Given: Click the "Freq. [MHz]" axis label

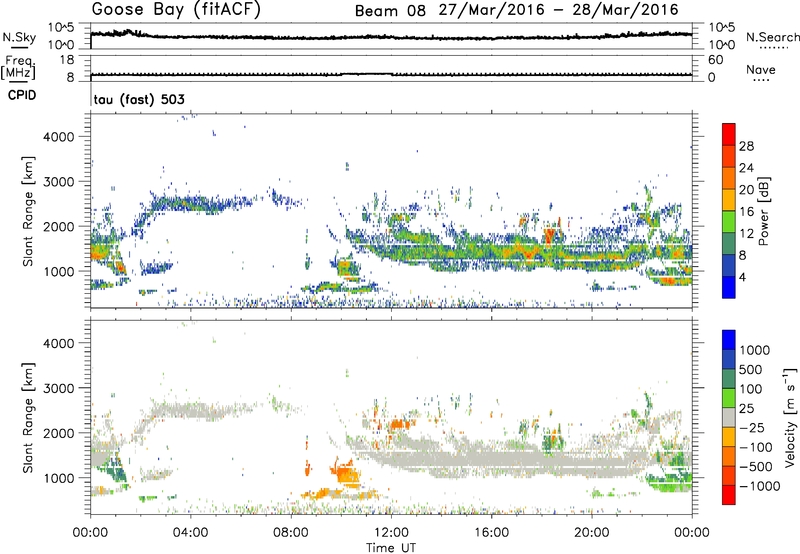Looking at the screenshot, I should click(x=18, y=67).
